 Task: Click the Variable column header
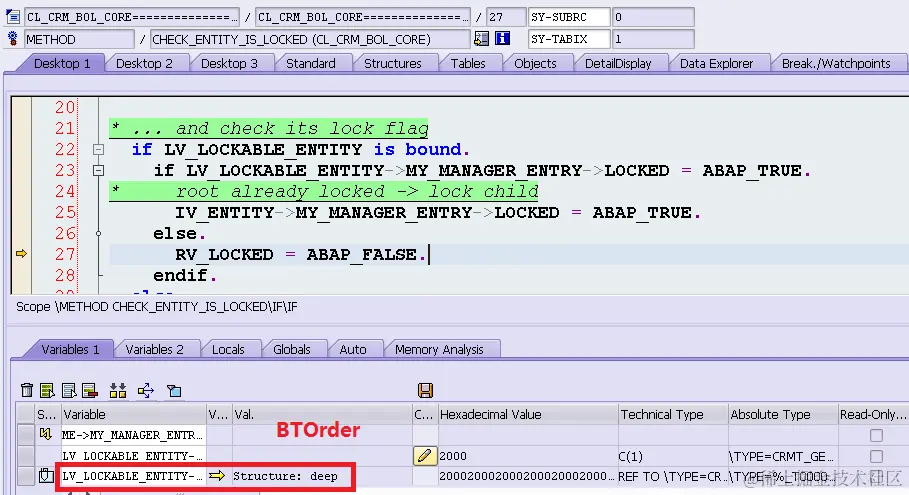[133, 414]
